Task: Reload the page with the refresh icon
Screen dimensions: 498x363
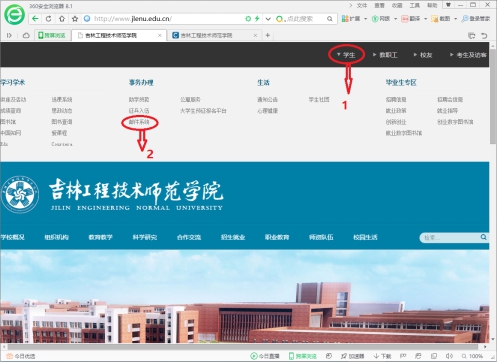Action: click(x=49, y=19)
